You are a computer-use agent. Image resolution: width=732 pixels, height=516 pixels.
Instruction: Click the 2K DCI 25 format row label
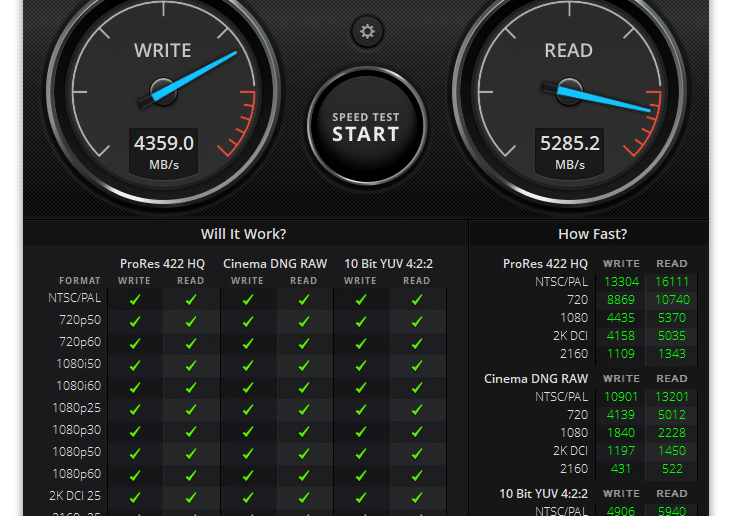(x=75, y=495)
